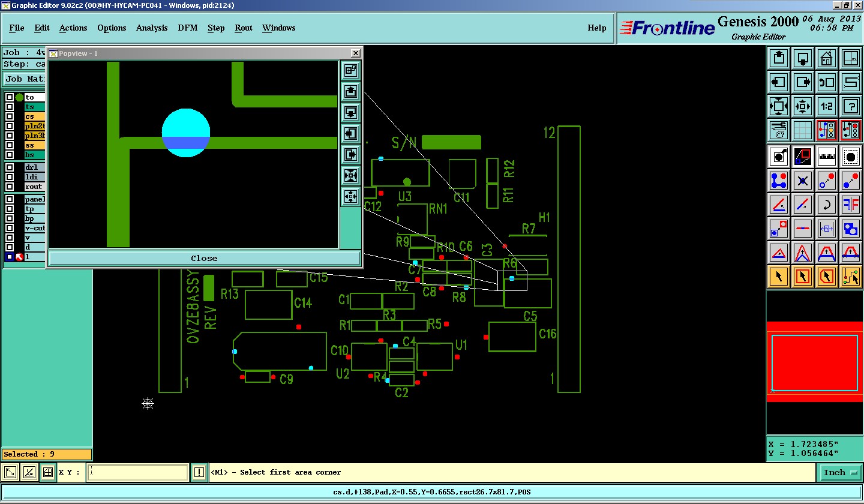The image size is (864, 504).
Task: Open the DFM menu
Action: [x=187, y=28]
